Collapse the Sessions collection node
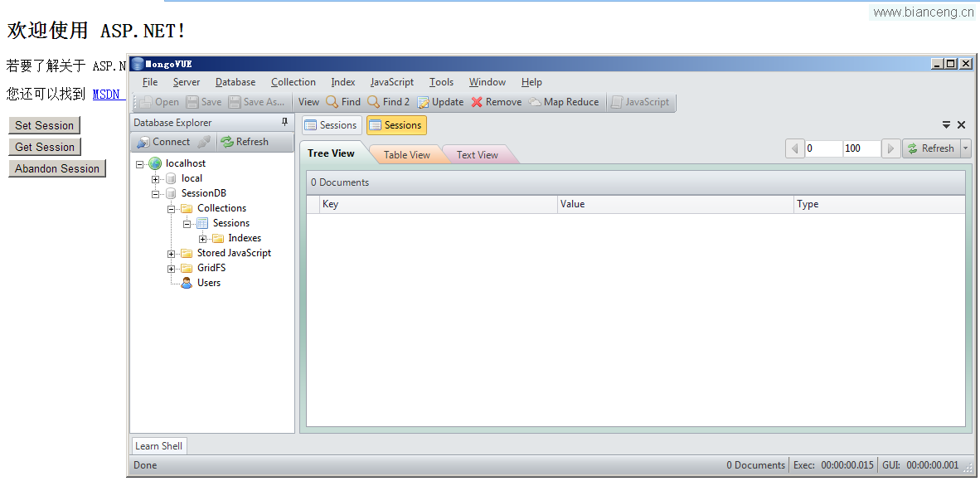This screenshot has height=481, width=980. (x=187, y=224)
